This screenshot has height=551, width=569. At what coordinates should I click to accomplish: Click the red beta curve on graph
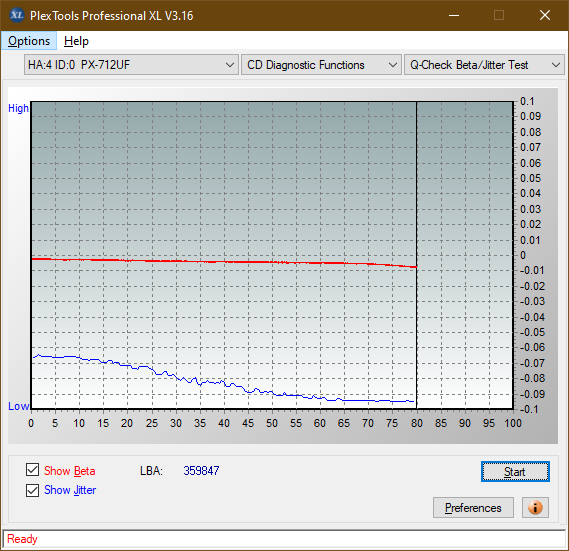click(x=225, y=262)
